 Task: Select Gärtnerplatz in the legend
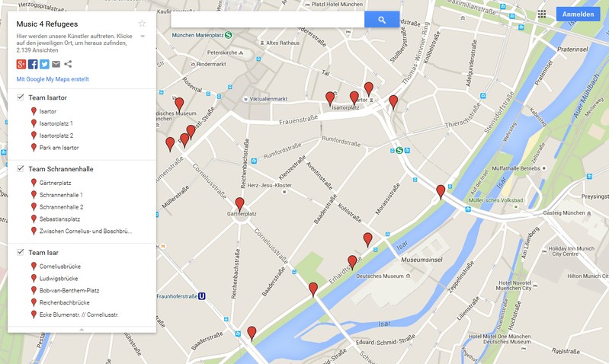point(55,183)
